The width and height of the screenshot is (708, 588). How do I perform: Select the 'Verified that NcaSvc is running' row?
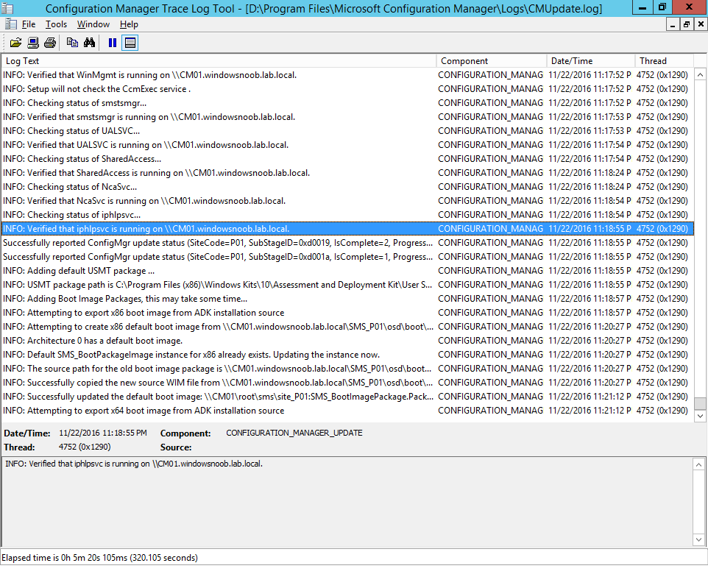click(x=347, y=201)
